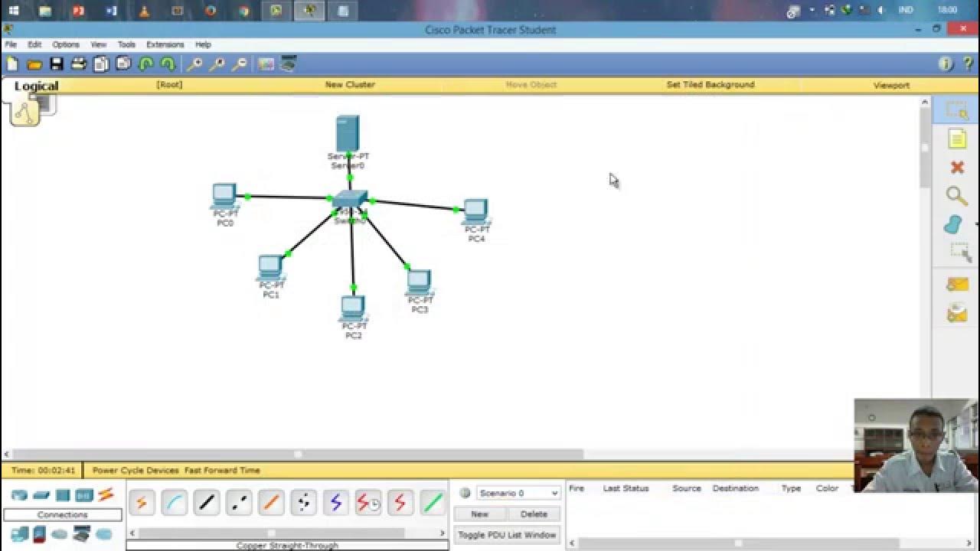The width and height of the screenshot is (980, 551).
Task: Click Toggle PDU List Window
Action: (507, 535)
